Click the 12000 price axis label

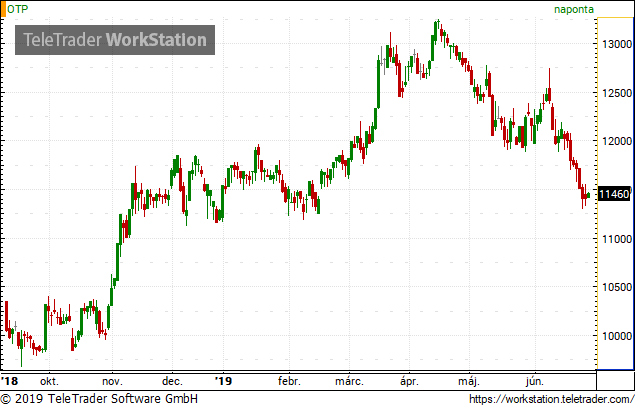pos(617,141)
